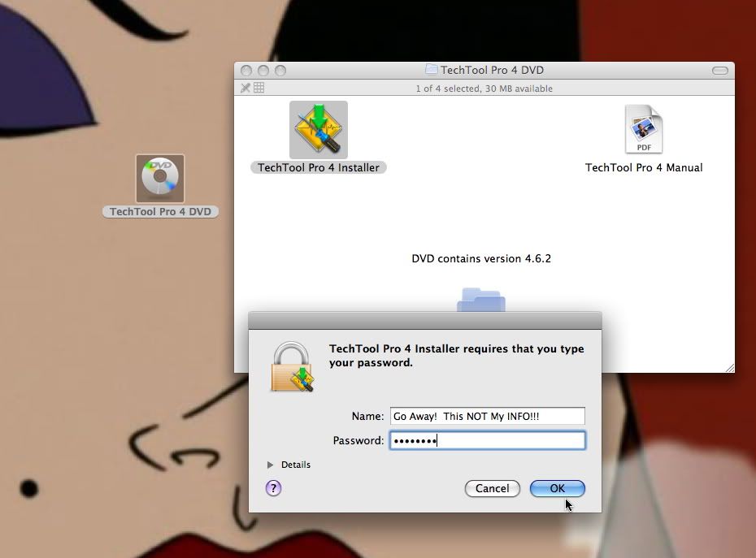Click the grid arrangement icon in Finder status bar

tap(259, 88)
